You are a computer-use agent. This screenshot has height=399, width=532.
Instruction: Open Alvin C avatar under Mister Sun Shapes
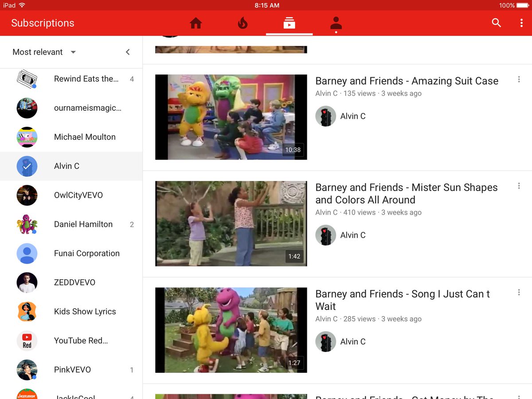326,235
